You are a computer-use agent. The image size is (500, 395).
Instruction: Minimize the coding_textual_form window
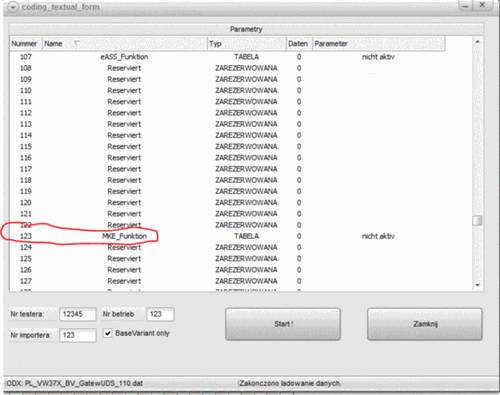(466, 6)
